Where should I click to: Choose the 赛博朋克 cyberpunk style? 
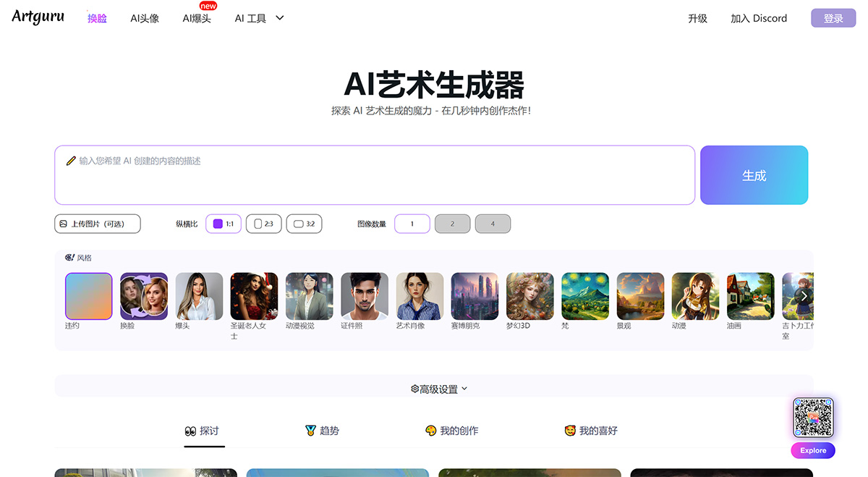[475, 295]
